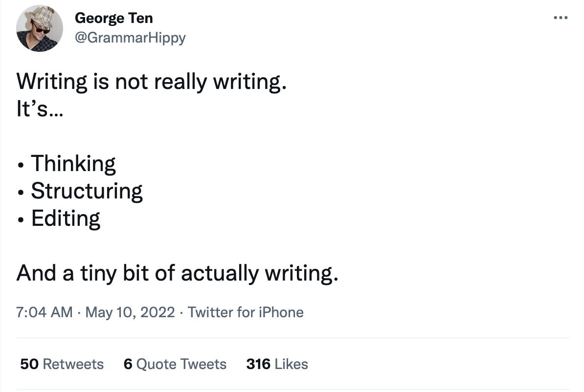
Task: Click the word "Thinking" in the list
Action: tap(73, 164)
